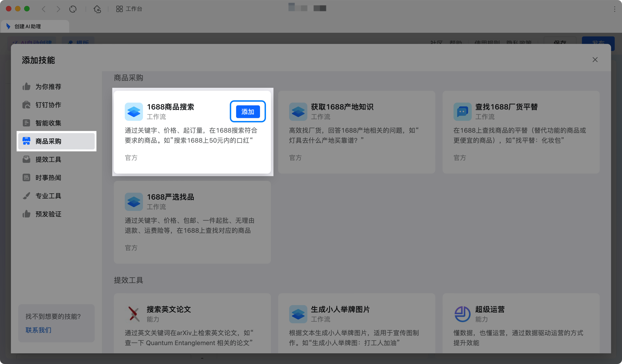
Task: Click the 搜索英文论文 arXiv icon
Action: (x=134, y=314)
